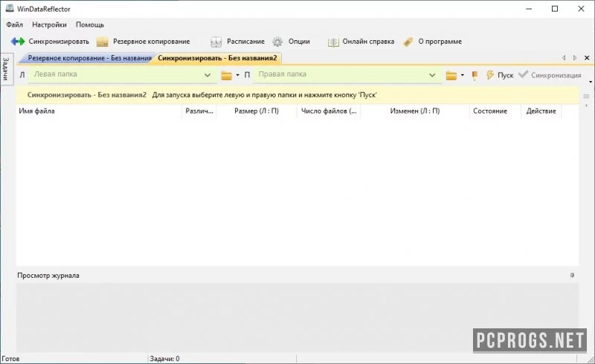Open toolbar overflow arrow below Синхронизация
The width and height of the screenshot is (595, 364).
click(591, 82)
